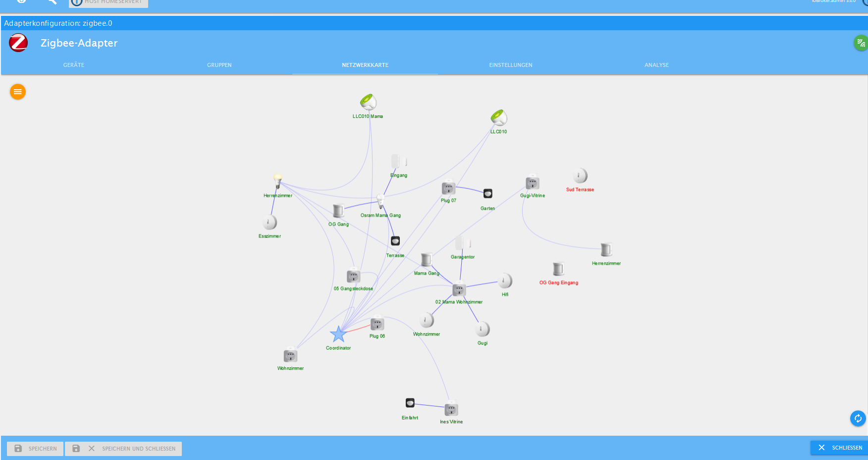Image resolution: width=868 pixels, height=460 pixels.
Task: Select the 02 Mama Wohnzimmer plug node
Action: (459, 289)
